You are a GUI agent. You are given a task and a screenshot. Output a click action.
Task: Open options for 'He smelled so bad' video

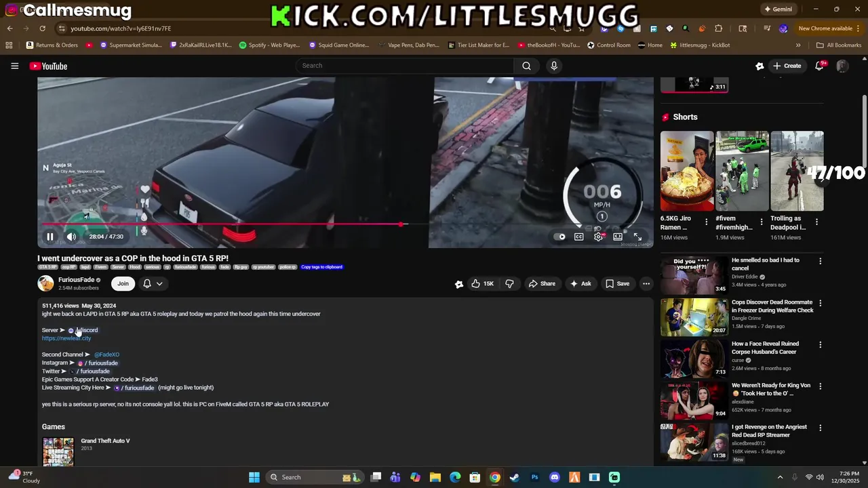click(820, 261)
